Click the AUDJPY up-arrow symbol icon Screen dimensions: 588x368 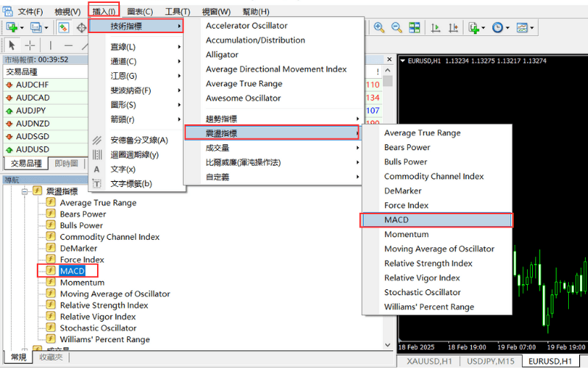tap(10, 111)
